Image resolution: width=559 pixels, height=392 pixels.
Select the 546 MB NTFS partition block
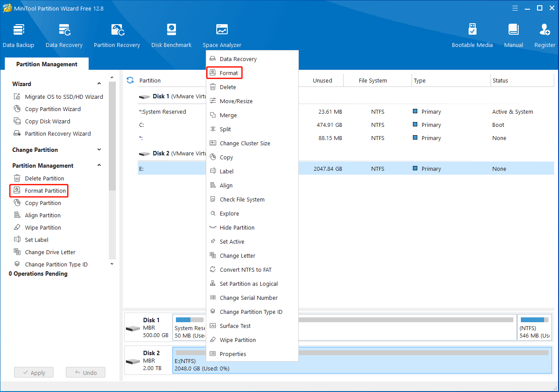[x=534, y=327]
